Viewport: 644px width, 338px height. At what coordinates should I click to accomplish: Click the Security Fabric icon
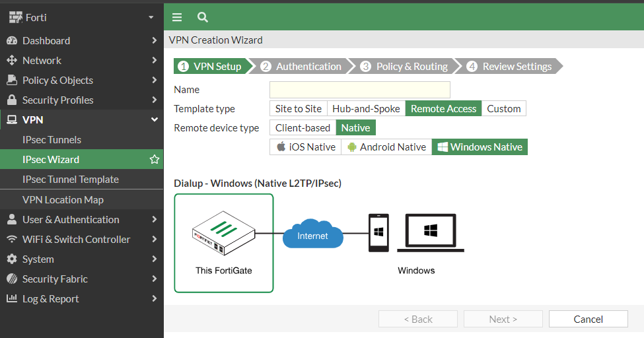pos(12,279)
